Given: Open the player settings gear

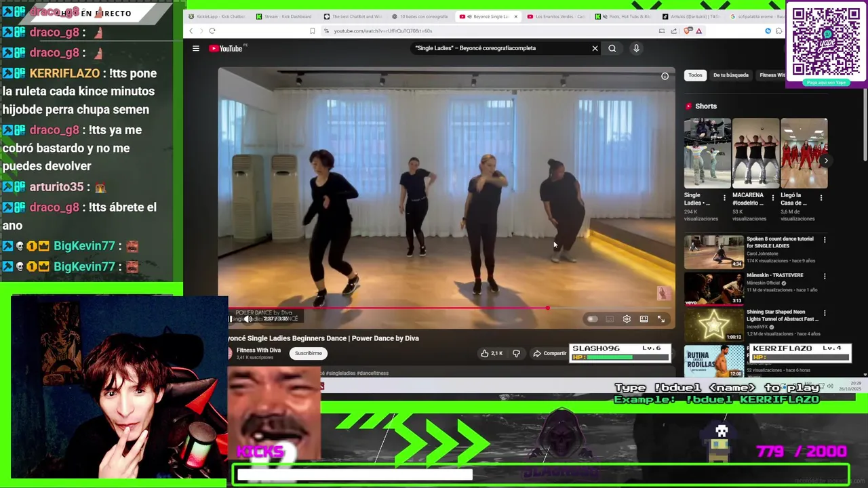Looking at the screenshot, I should coord(627,319).
